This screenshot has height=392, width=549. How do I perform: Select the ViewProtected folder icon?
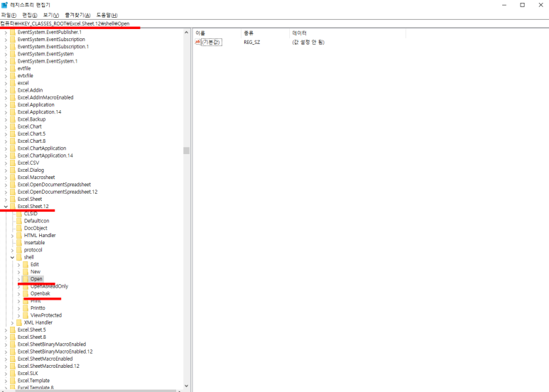tap(26, 315)
